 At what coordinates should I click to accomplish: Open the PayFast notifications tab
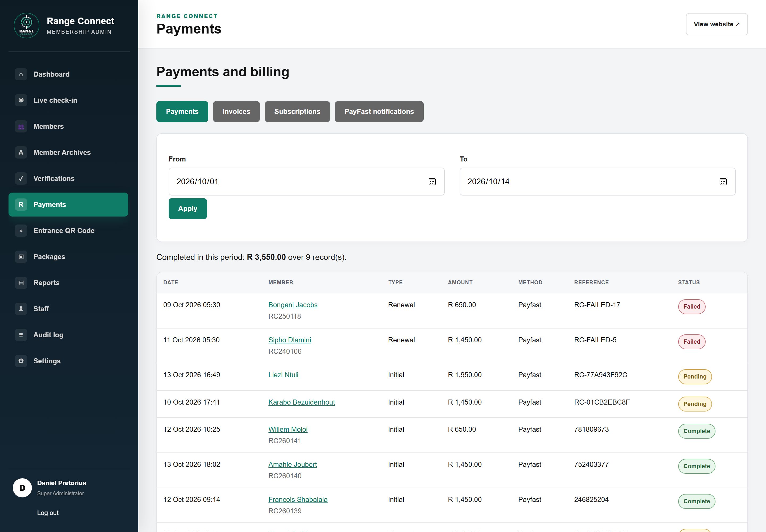[x=379, y=112]
